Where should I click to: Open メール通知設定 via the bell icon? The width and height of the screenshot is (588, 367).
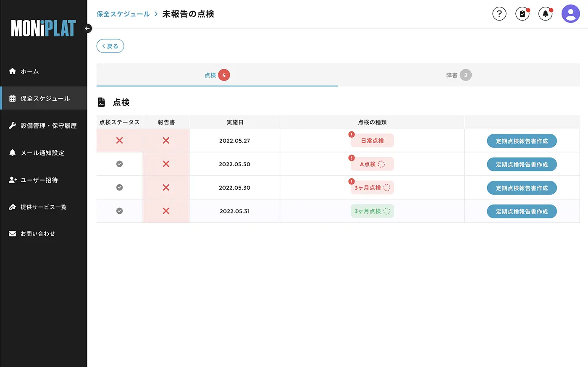coord(12,152)
